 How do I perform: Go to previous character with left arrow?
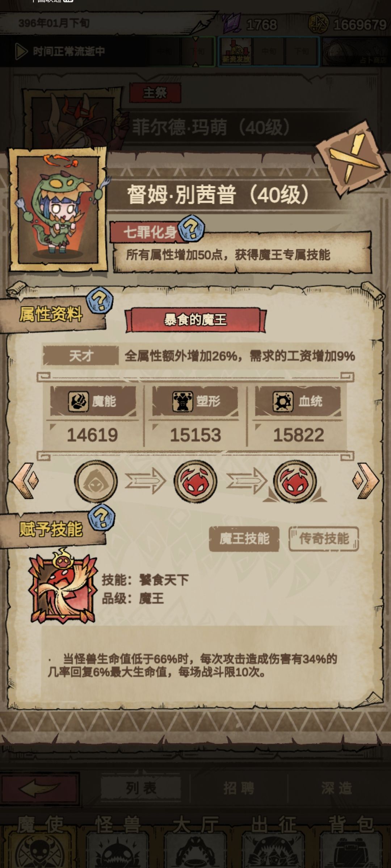coord(25,481)
